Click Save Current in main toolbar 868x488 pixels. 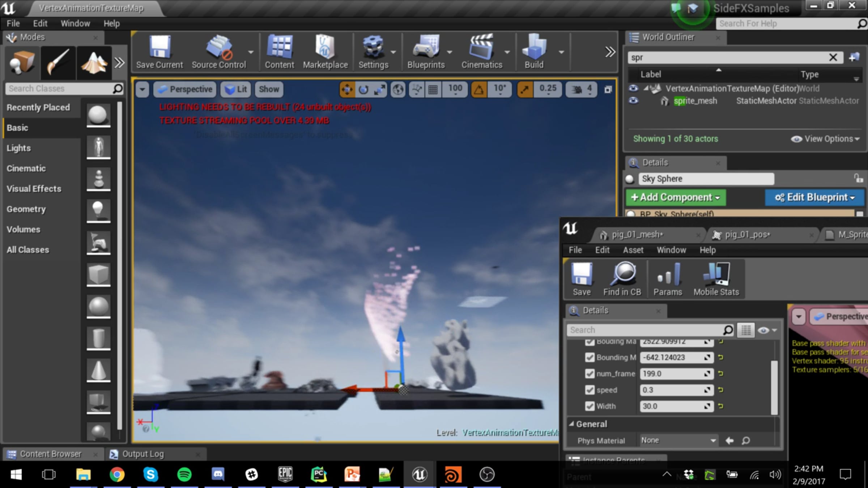(159, 52)
